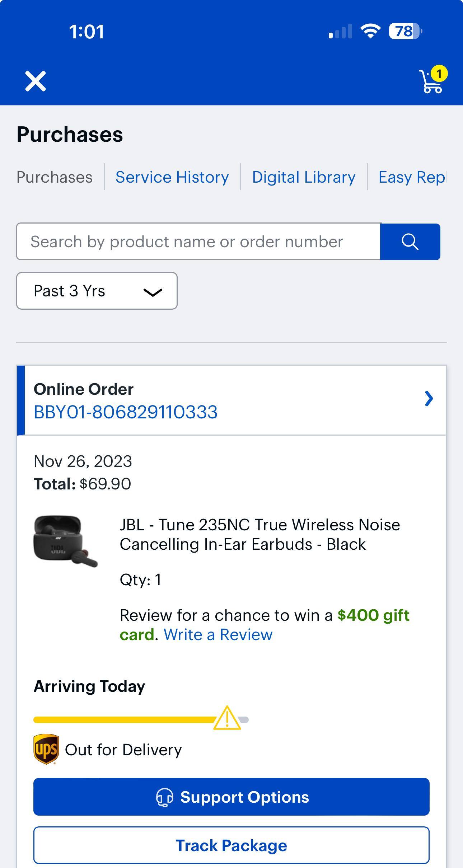Switch to the Service History tab

tap(172, 177)
